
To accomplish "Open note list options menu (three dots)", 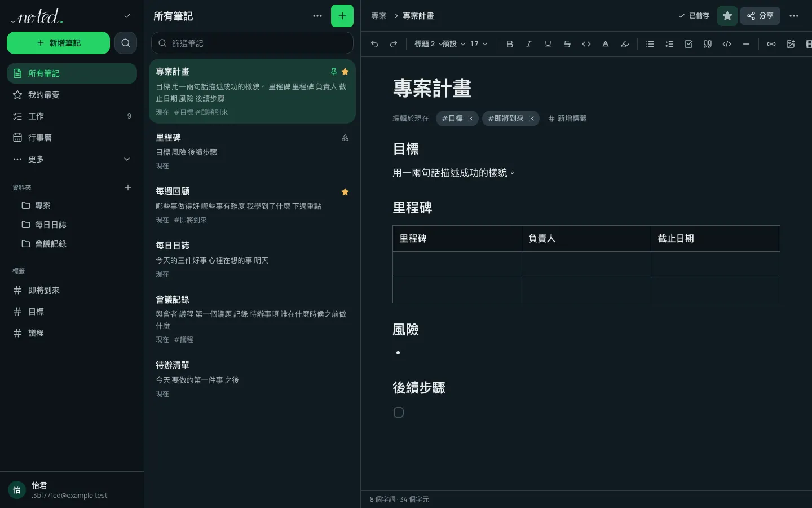I will (317, 16).
